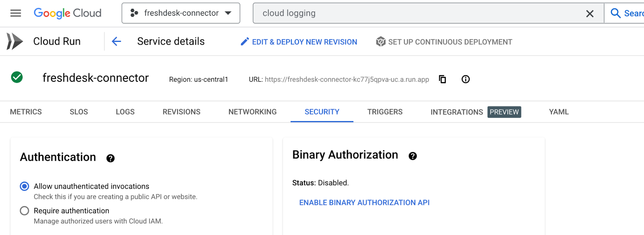Screen dimensions: 644x235
Task: Open URL info circle icon
Action: [466, 79]
